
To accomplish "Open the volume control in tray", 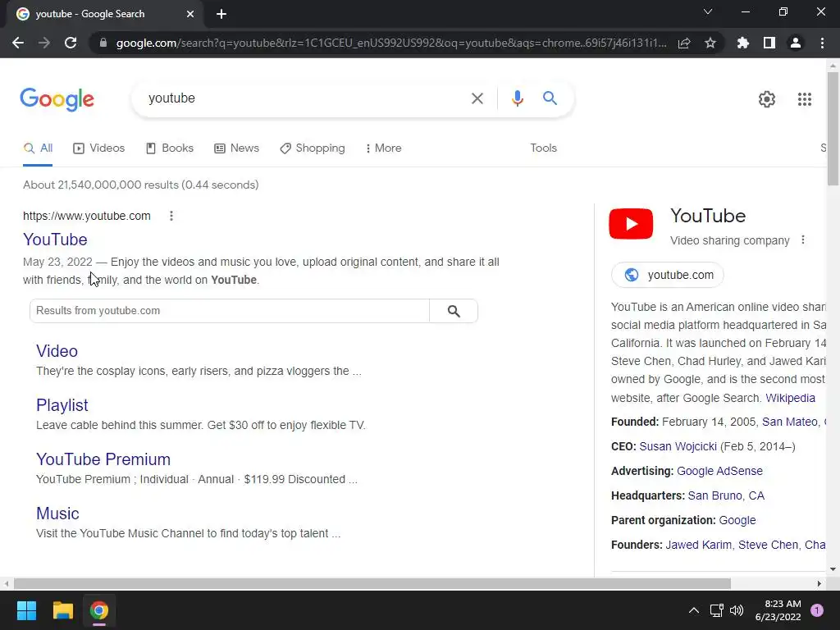I will pyautogui.click(x=737, y=610).
